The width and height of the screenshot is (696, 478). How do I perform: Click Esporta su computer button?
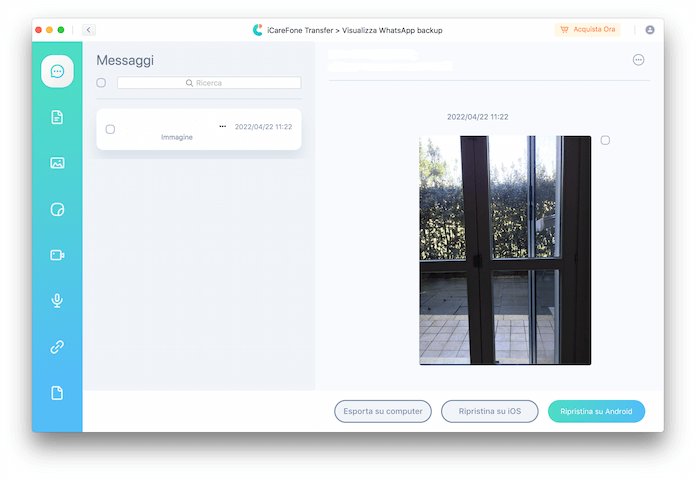pyautogui.click(x=383, y=411)
